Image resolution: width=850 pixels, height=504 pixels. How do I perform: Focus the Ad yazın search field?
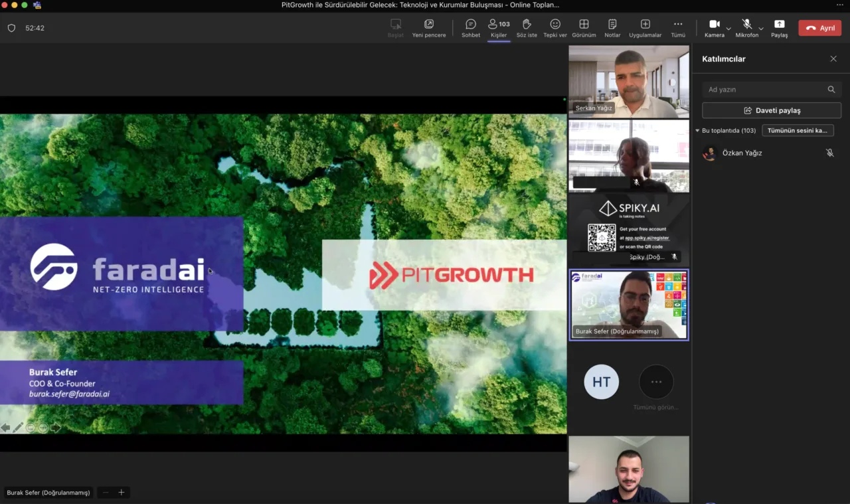point(772,90)
